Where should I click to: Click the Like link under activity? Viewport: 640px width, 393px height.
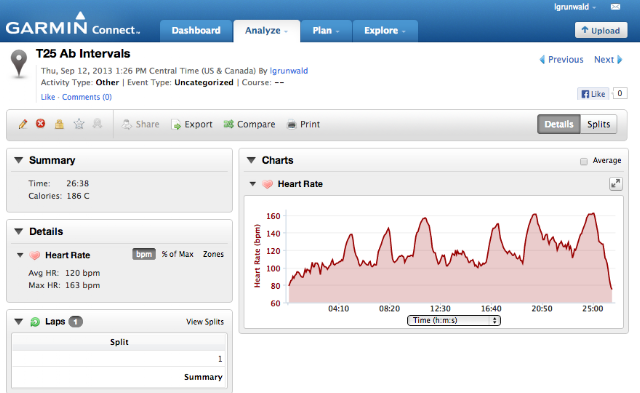[48, 97]
